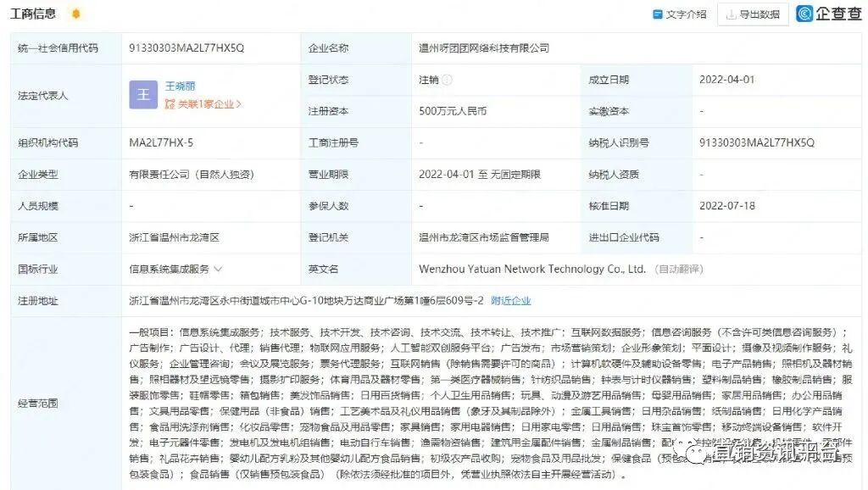Click company name 温州呀团团网络科技有限公司
Screen dimensions: 868x490
(x=486, y=47)
